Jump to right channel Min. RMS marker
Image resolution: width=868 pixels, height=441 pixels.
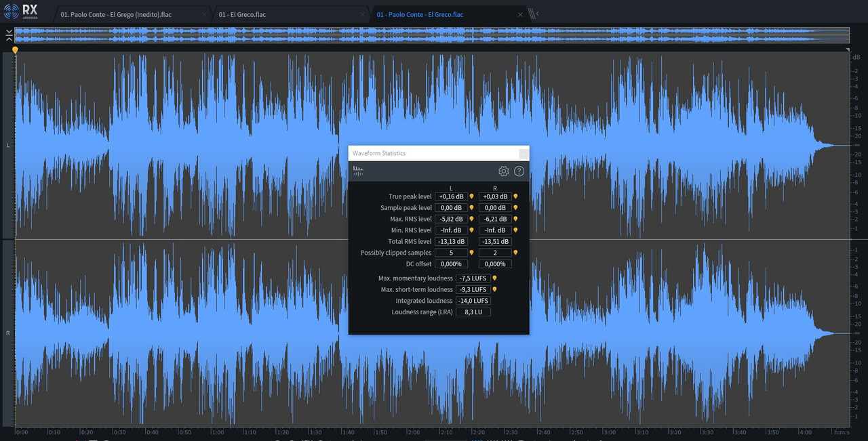515,230
